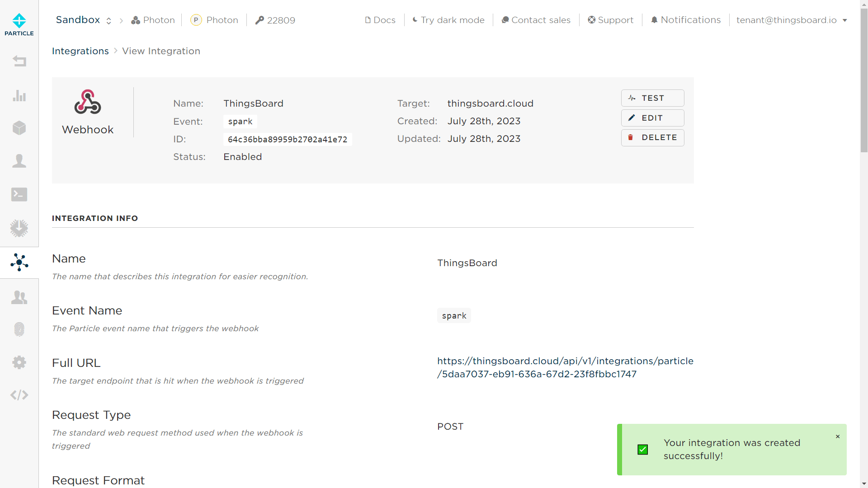Viewport: 868px width, 488px height.
Task: Open the Photon product breadcrumb
Action: tap(153, 20)
